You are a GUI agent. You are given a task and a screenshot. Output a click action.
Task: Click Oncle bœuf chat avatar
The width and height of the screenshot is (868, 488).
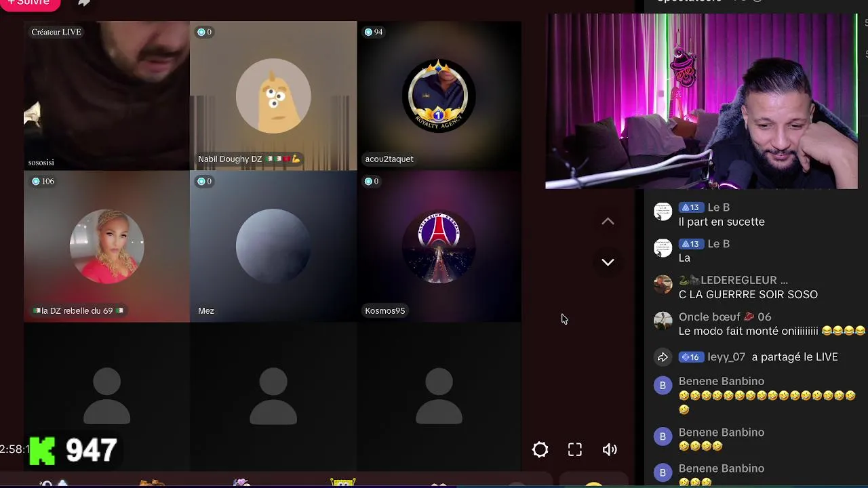tap(663, 321)
